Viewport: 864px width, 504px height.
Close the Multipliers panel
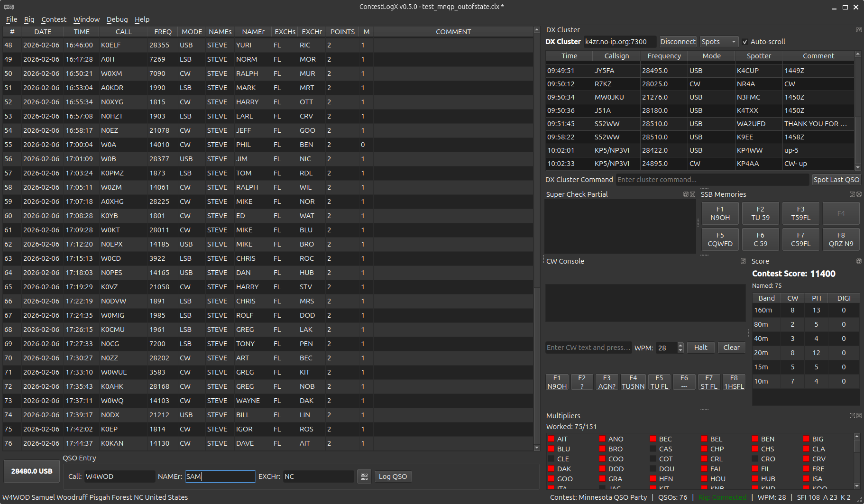tap(859, 415)
